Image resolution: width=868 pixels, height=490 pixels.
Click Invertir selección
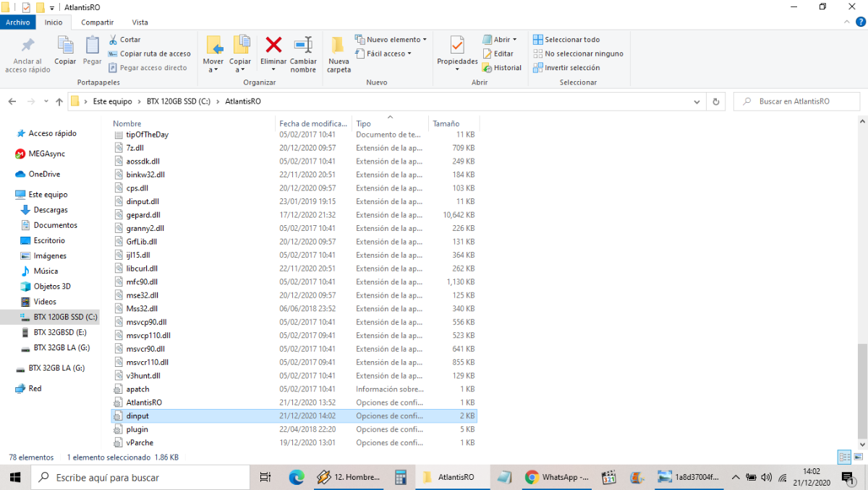(566, 68)
